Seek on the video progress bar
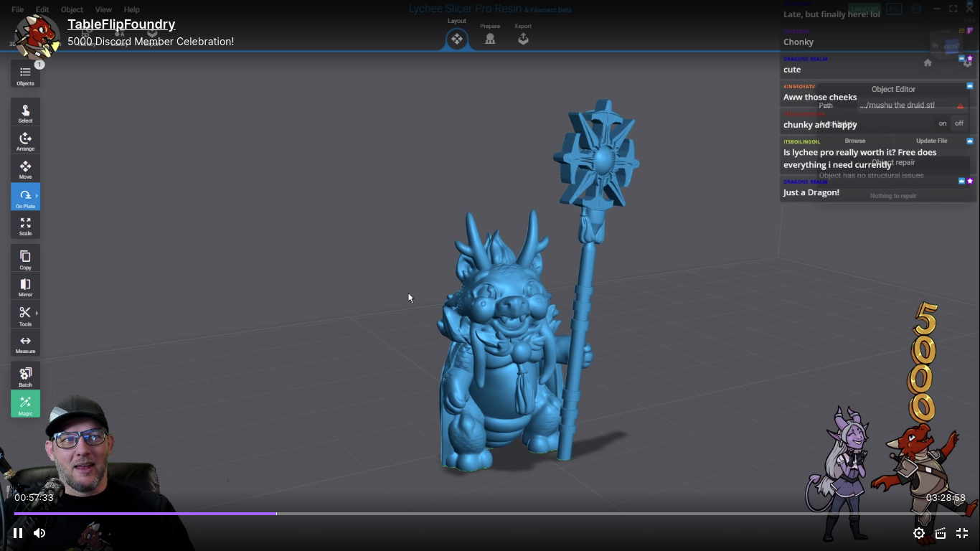The image size is (980, 551). (x=490, y=514)
